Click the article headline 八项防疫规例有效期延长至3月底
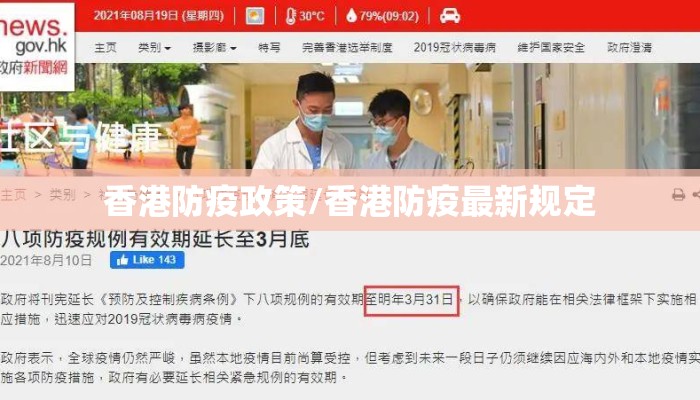700x400 pixels. [154, 239]
